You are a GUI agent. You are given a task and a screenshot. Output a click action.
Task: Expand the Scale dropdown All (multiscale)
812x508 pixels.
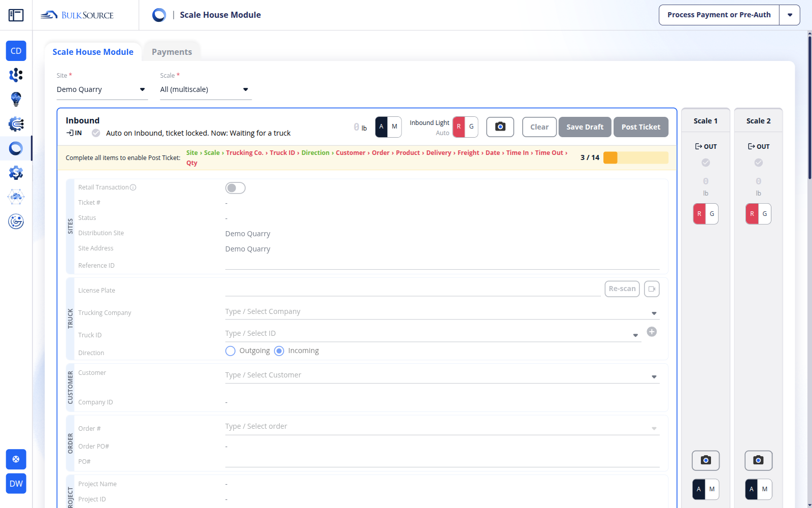(206, 89)
